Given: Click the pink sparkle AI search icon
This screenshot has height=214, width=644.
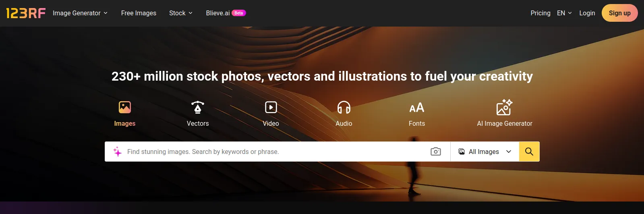Looking at the screenshot, I should coord(117,152).
